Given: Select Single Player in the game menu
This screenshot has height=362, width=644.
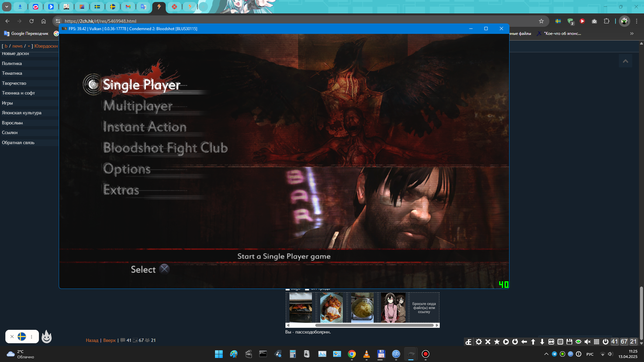Looking at the screenshot, I should point(142,85).
